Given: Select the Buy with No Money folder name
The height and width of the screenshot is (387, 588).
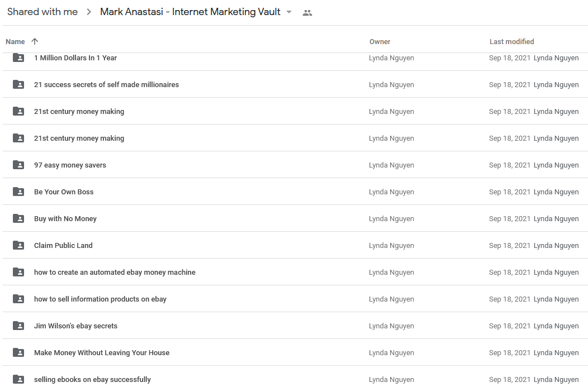Looking at the screenshot, I should pos(65,219).
